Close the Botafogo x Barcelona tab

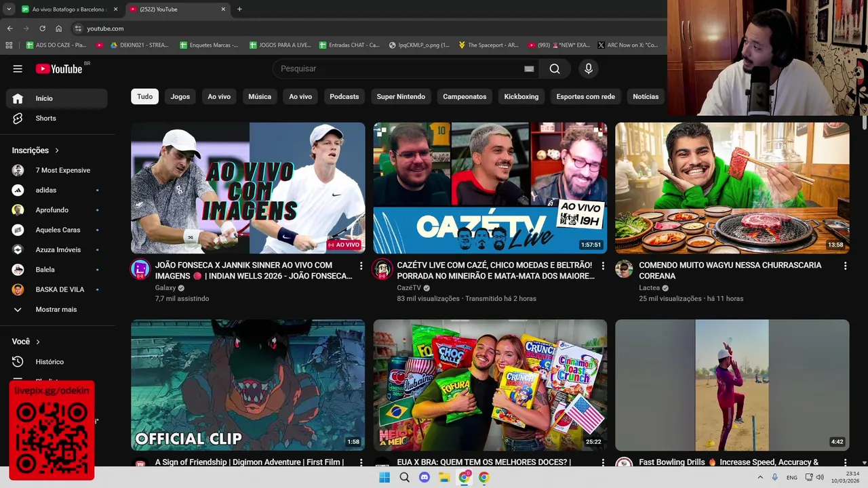115,9
